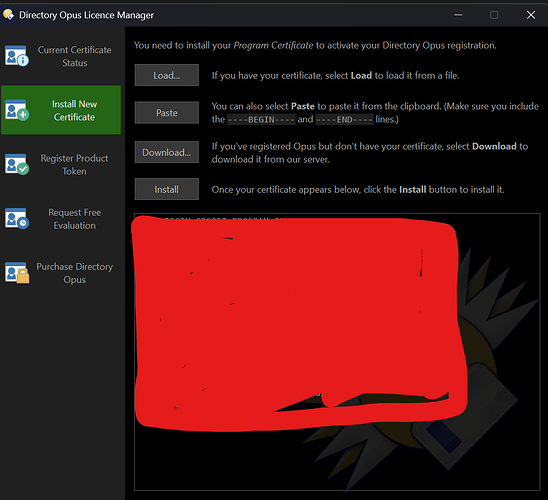Click the Current Certificate Status icon
The width and height of the screenshot is (548, 500).
click(x=16, y=56)
